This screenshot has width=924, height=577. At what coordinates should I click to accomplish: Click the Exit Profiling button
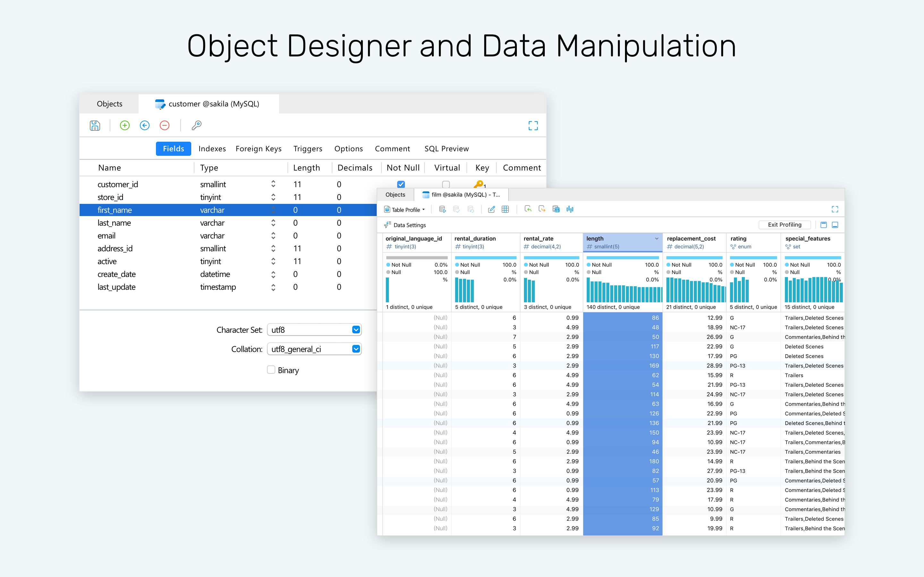(x=784, y=225)
